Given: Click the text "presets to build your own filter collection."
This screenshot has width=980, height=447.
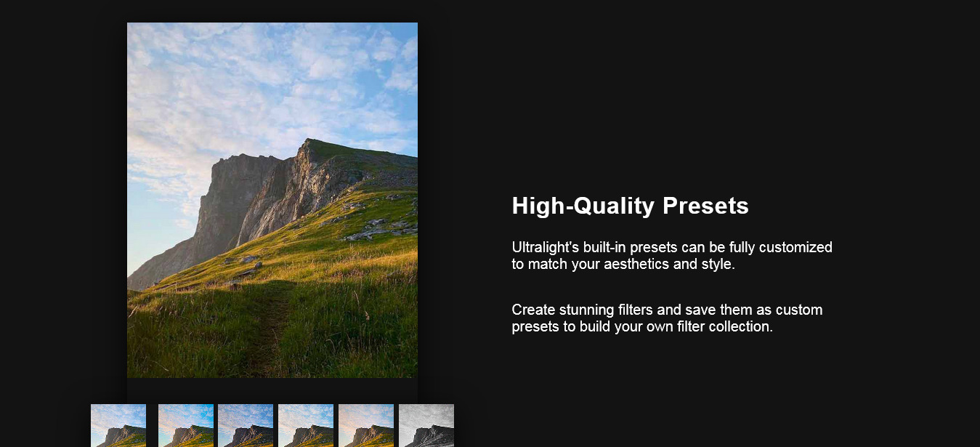Looking at the screenshot, I should point(642,326).
